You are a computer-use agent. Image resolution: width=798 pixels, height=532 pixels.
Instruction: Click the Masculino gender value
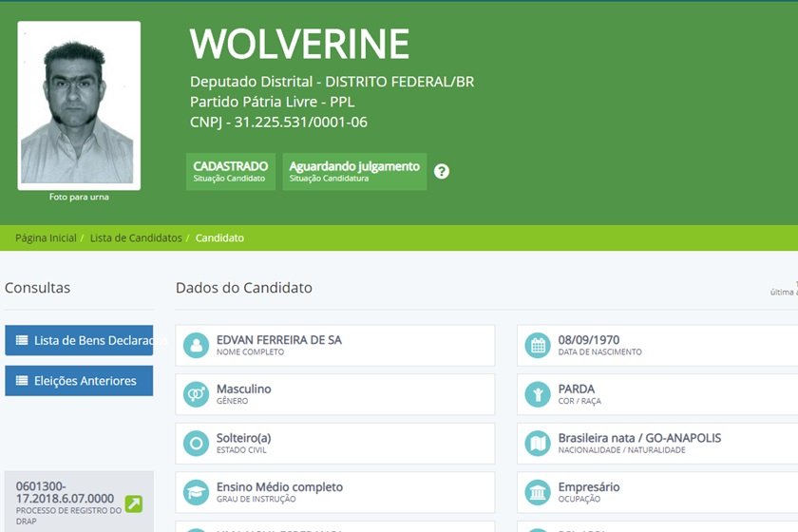tap(244, 389)
